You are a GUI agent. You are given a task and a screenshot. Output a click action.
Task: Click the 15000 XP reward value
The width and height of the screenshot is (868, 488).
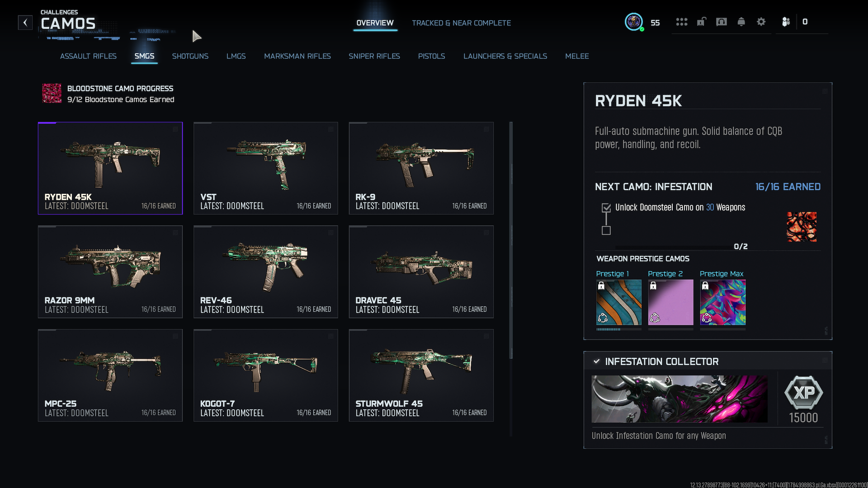point(803,418)
